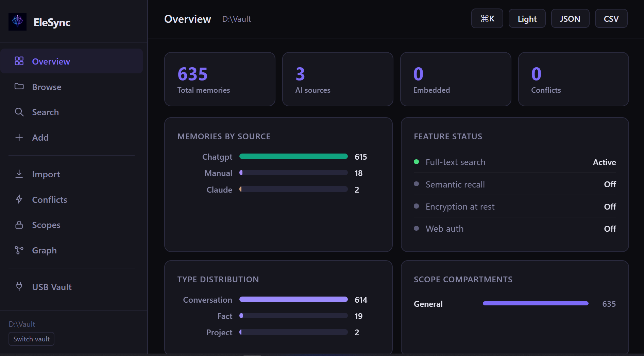Open the Search page label
Viewport: 644px width, 356px height.
pyautogui.click(x=45, y=112)
